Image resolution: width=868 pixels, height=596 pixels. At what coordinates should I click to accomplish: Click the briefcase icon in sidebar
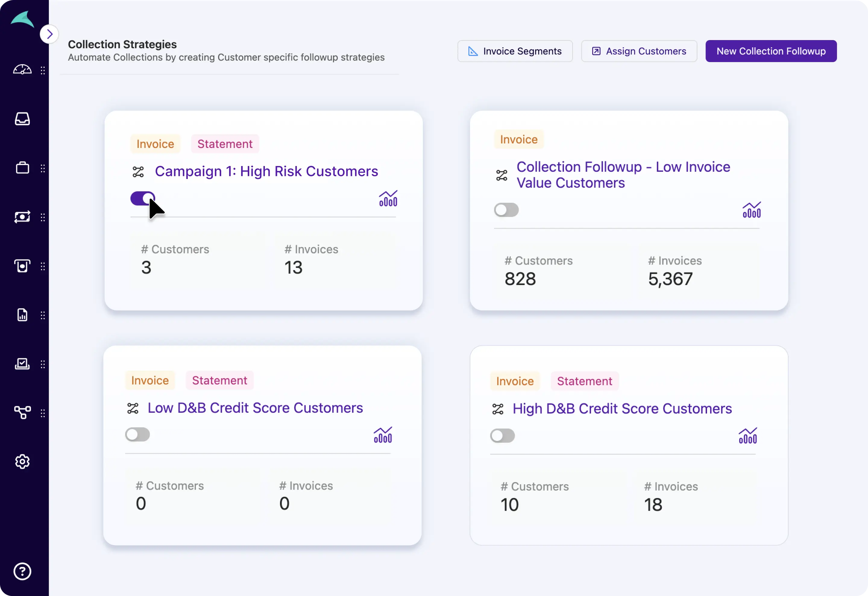(x=22, y=168)
